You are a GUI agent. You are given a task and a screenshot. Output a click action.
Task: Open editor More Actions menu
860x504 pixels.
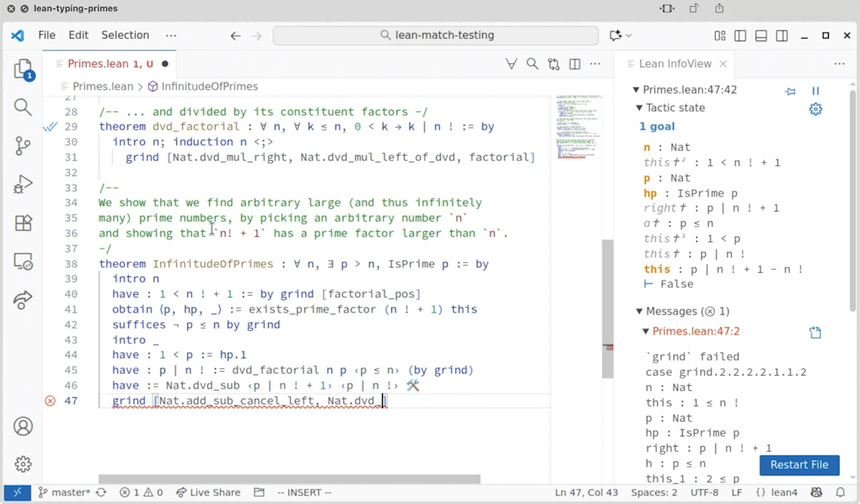click(x=595, y=64)
